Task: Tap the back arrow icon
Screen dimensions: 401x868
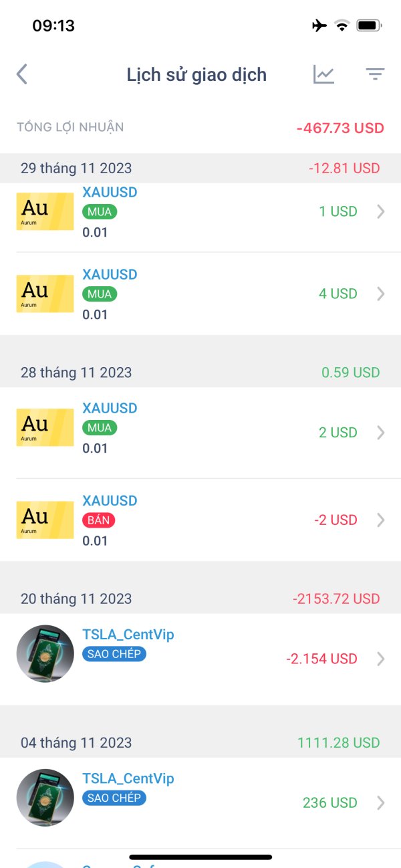Action: (x=22, y=74)
